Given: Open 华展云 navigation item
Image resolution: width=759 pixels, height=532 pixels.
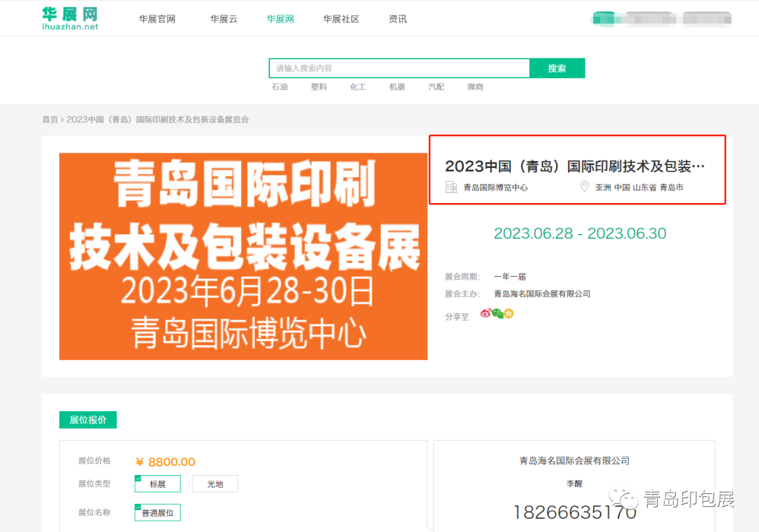Looking at the screenshot, I should [x=223, y=19].
